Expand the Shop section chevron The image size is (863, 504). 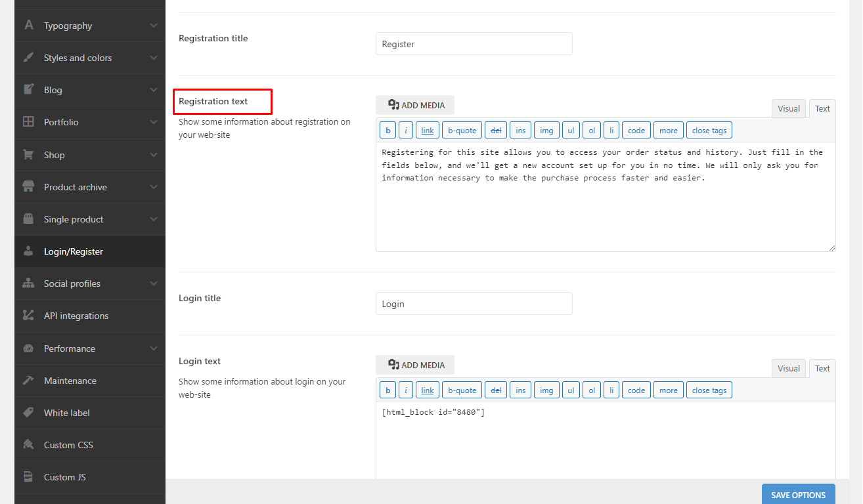coord(154,155)
